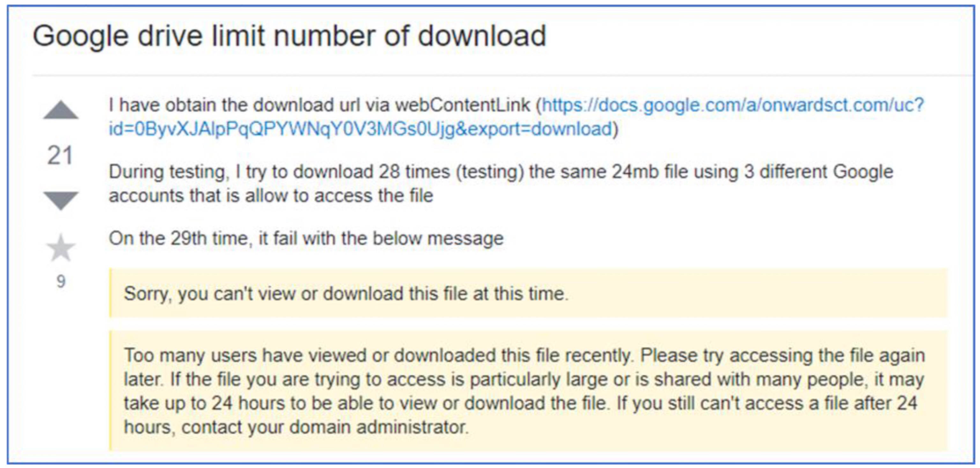Viewport: 980px width, 468px height.
Task: Mark the question as favorite with the star
Action: (x=61, y=248)
